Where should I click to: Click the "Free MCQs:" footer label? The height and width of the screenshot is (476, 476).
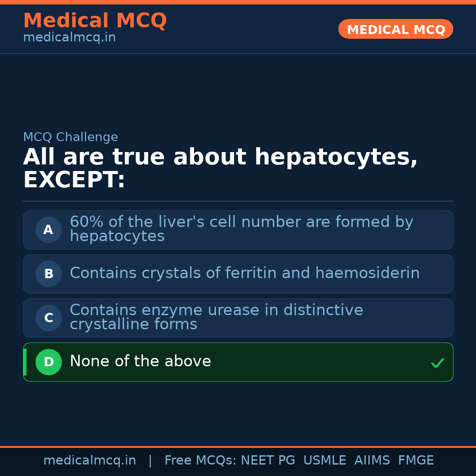(x=200, y=461)
